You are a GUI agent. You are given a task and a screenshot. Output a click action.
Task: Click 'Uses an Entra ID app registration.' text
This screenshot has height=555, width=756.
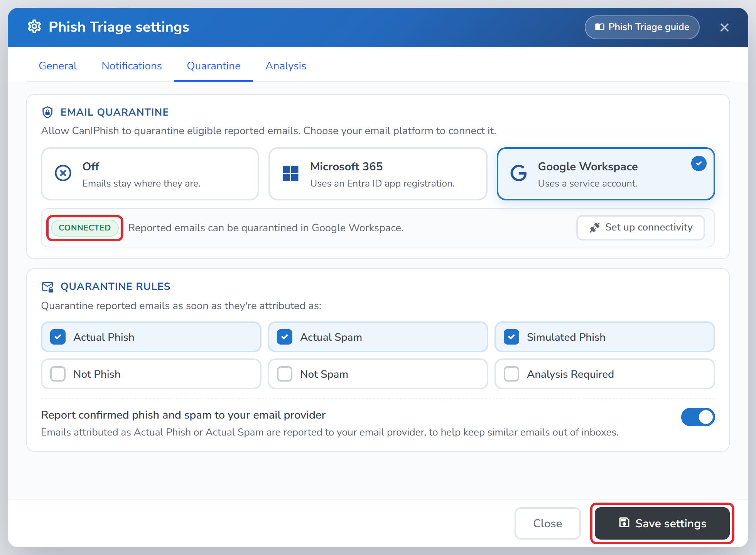382,183
